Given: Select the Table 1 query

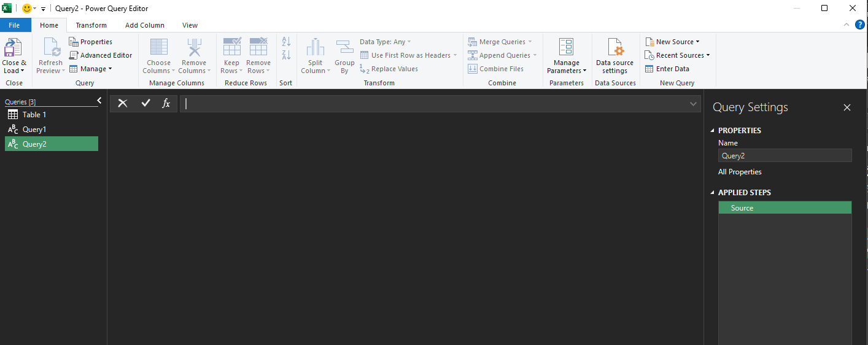Looking at the screenshot, I should pos(52,115).
